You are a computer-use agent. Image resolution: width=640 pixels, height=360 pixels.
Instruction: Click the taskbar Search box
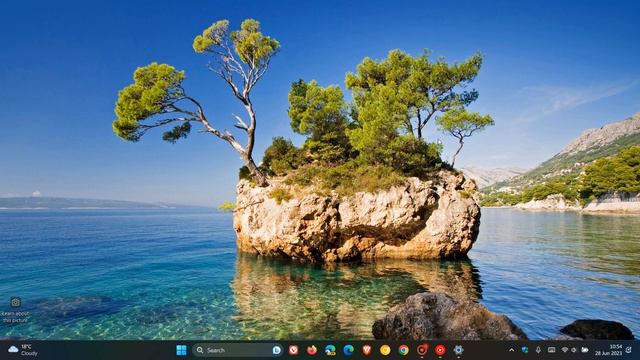pos(238,350)
